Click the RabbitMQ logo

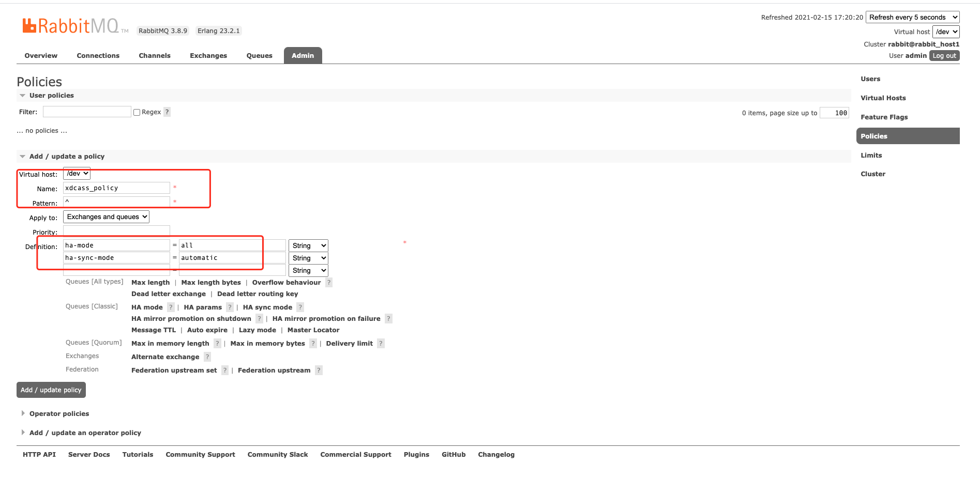(x=75, y=26)
